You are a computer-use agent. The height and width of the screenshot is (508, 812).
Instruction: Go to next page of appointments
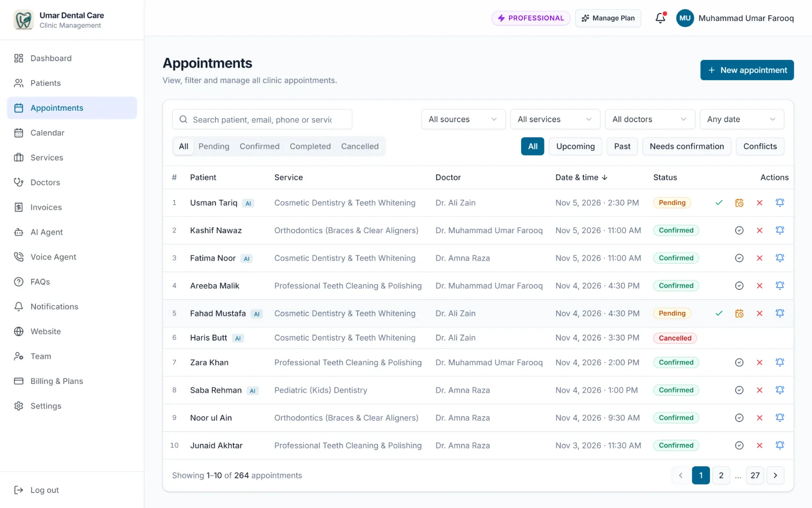tap(775, 475)
